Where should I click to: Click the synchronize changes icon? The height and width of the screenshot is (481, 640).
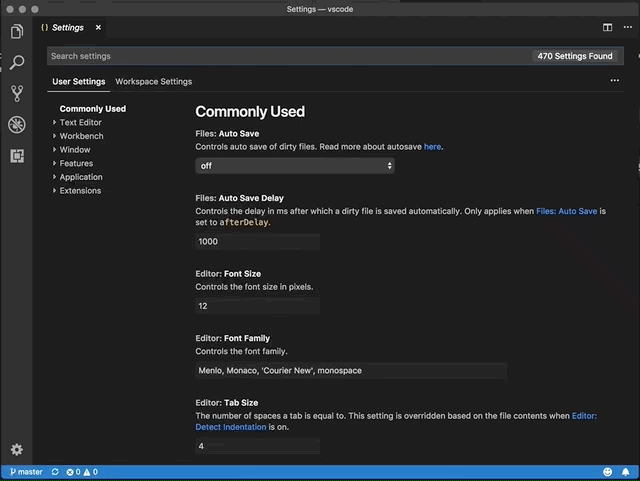coord(55,472)
